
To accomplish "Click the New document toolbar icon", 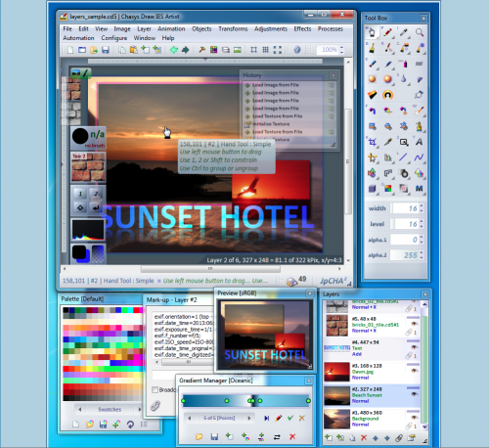I will (70, 50).
